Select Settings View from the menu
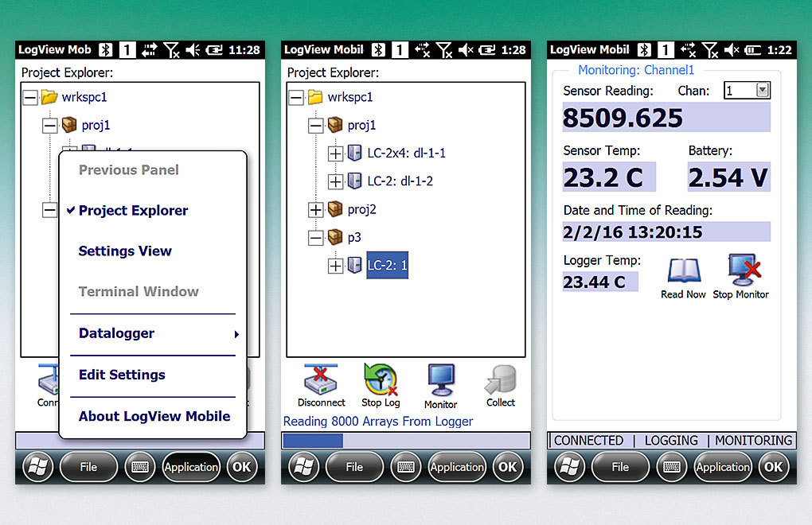Image resolution: width=812 pixels, height=525 pixels. pos(124,251)
